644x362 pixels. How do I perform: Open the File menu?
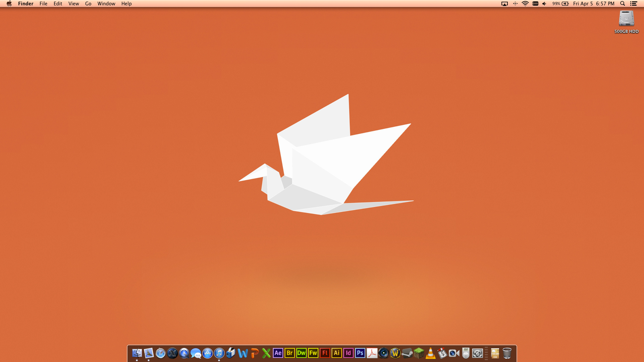tap(43, 4)
